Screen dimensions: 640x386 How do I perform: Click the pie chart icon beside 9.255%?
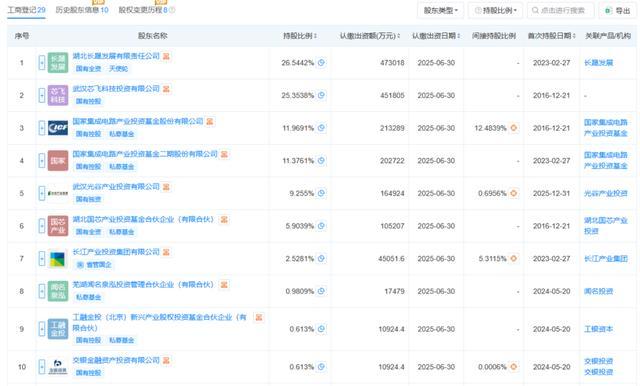click(321, 193)
